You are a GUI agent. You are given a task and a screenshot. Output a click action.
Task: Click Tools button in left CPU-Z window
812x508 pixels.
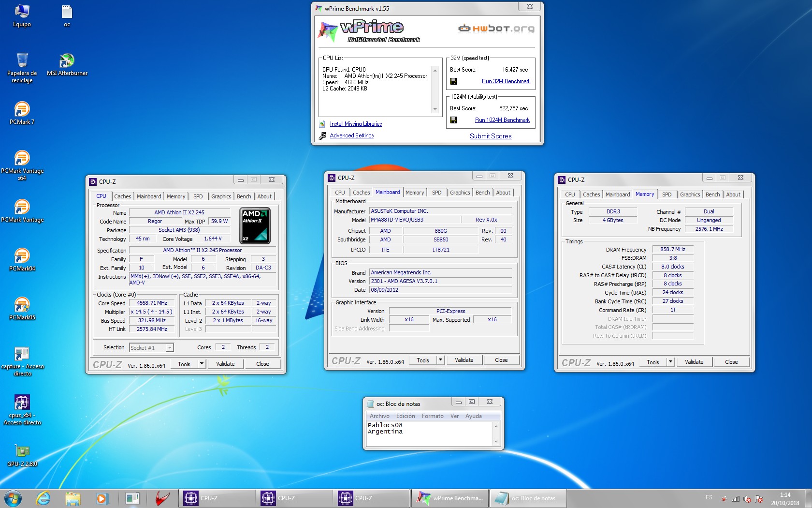point(184,364)
